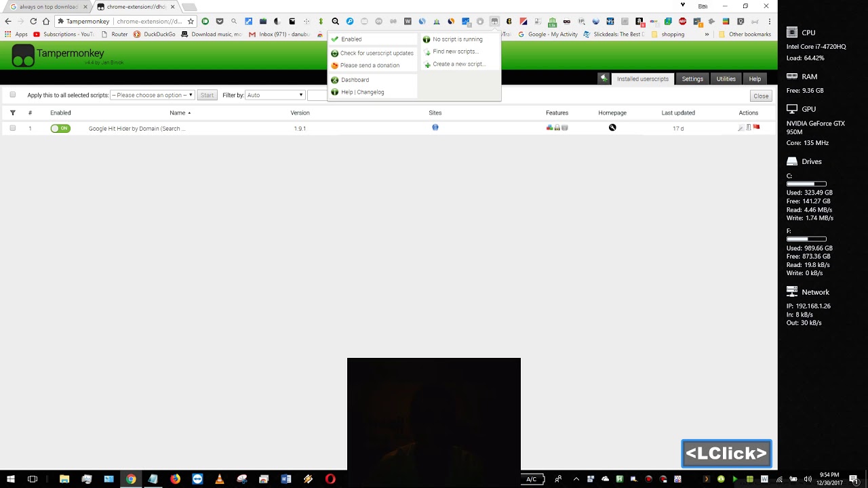Viewport: 868px width, 488px height.
Task: Click the red flag report icon in Actions
Action: click(x=756, y=127)
